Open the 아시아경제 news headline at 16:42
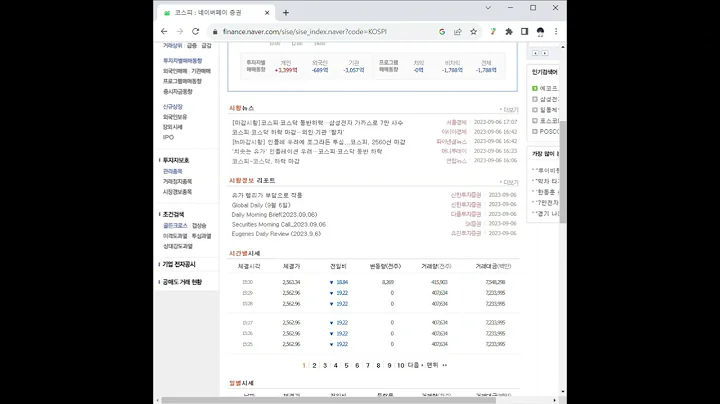 click(288, 132)
